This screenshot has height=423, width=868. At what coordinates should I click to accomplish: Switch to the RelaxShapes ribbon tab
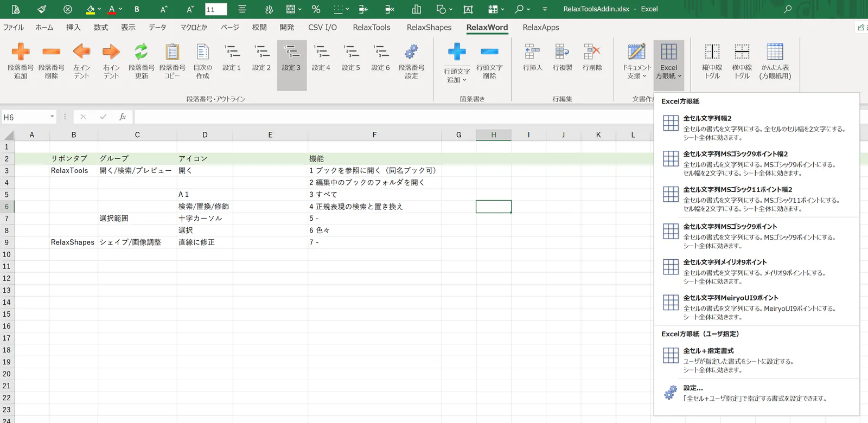click(x=429, y=27)
